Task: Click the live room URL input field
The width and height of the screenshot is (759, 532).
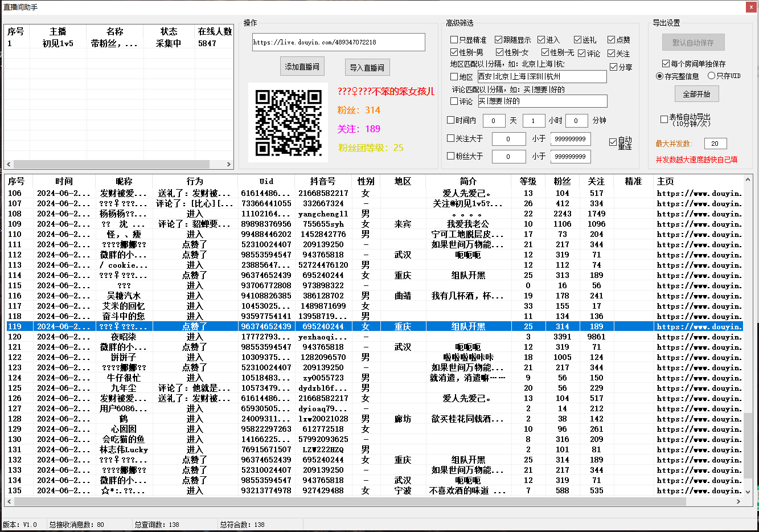Action: (x=339, y=42)
